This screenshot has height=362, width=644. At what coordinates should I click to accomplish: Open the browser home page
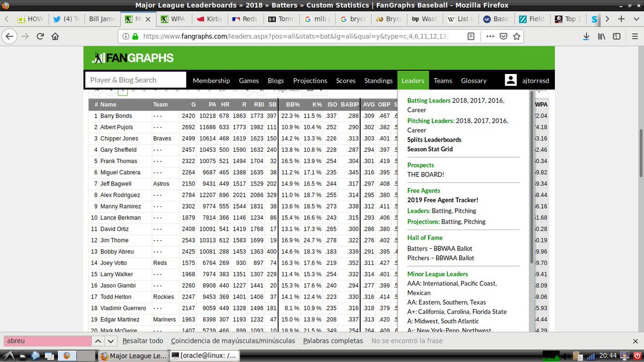55,36
